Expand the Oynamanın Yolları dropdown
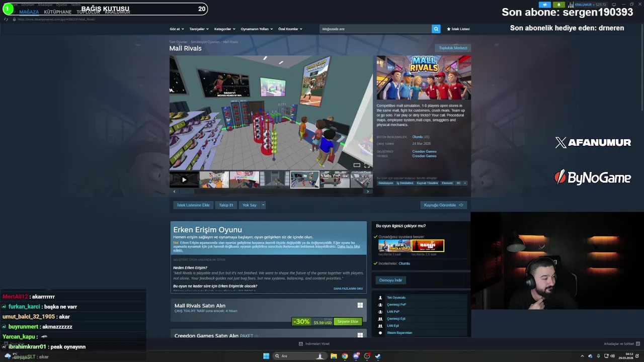The height and width of the screenshot is (362, 644). 257,29
